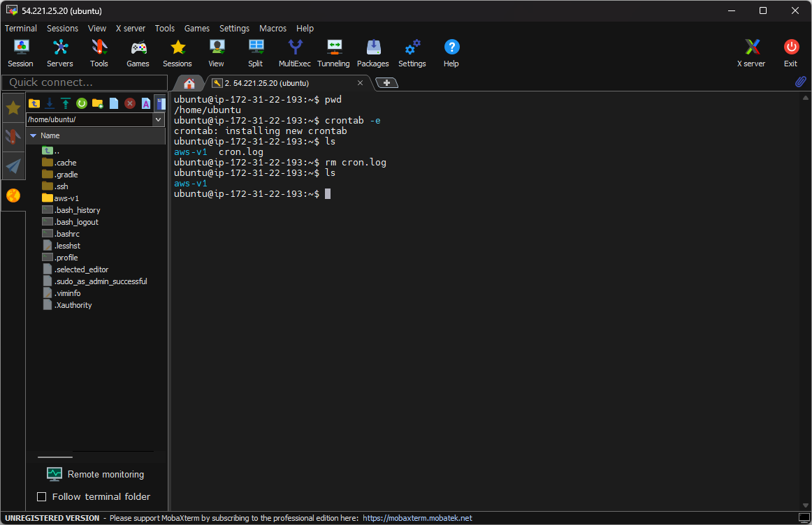
Task: Open the View menu
Action: (97, 29)
